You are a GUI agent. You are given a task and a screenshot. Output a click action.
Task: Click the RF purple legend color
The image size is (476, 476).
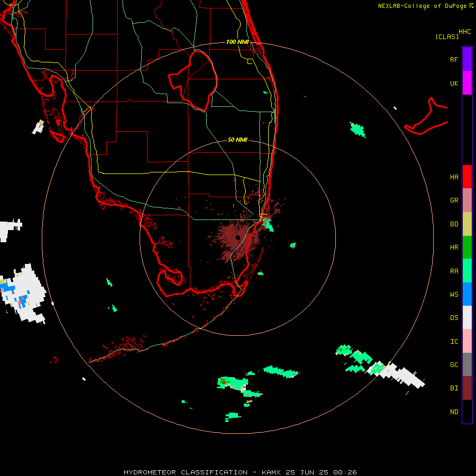[x=467, y=59]
